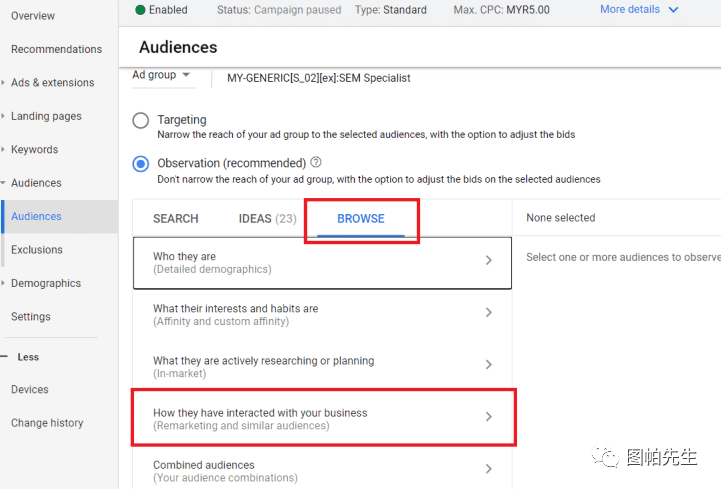Go to Exclusions in sidebar

[x=37, y=250]
